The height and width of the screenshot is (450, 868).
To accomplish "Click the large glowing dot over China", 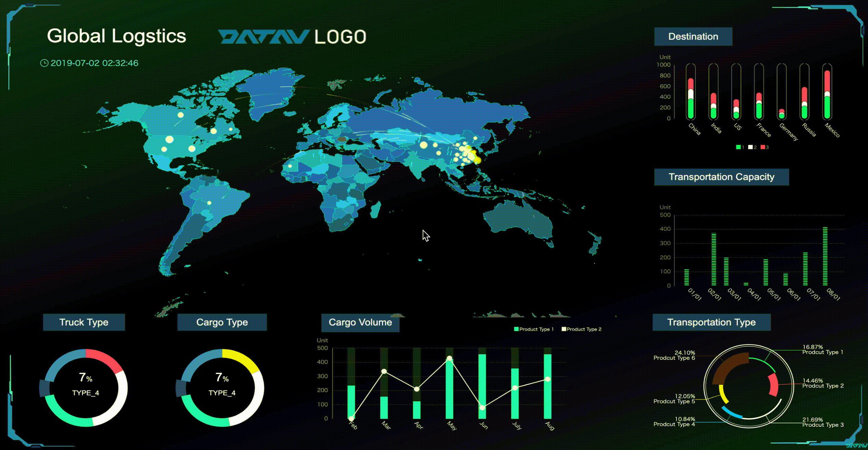I will click(x=424, y=145).
